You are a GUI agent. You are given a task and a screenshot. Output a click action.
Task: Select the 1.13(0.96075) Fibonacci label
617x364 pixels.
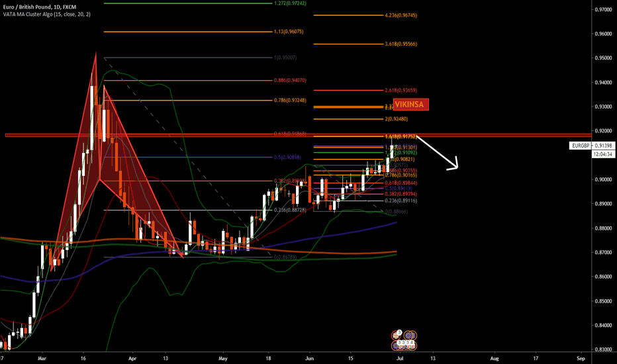point(289,32)
